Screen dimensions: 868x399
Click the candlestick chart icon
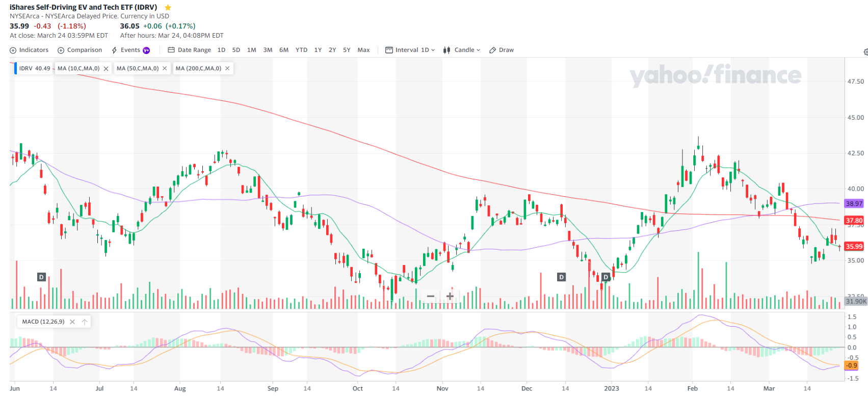446,50
